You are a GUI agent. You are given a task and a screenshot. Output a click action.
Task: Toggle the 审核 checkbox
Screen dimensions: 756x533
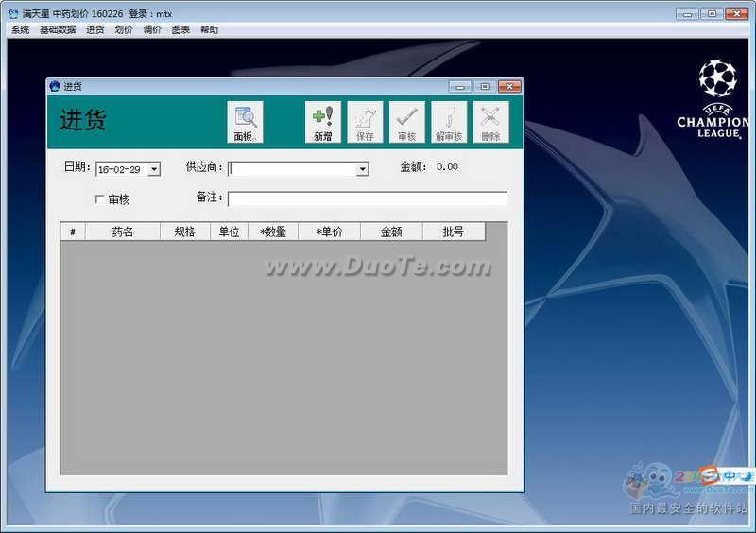(100, 198)
